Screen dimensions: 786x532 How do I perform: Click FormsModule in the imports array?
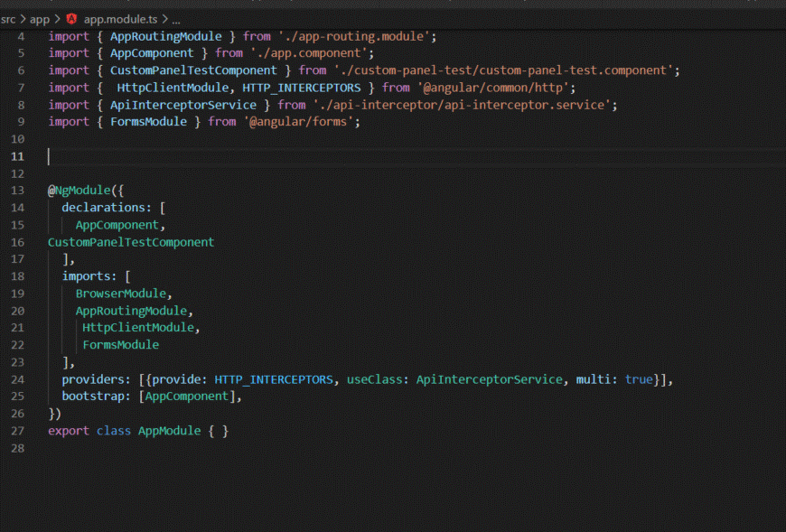point(120,345)
